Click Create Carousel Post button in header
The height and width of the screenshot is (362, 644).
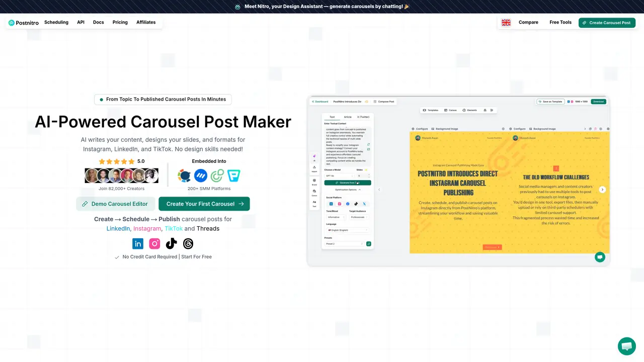coord(607,23)
